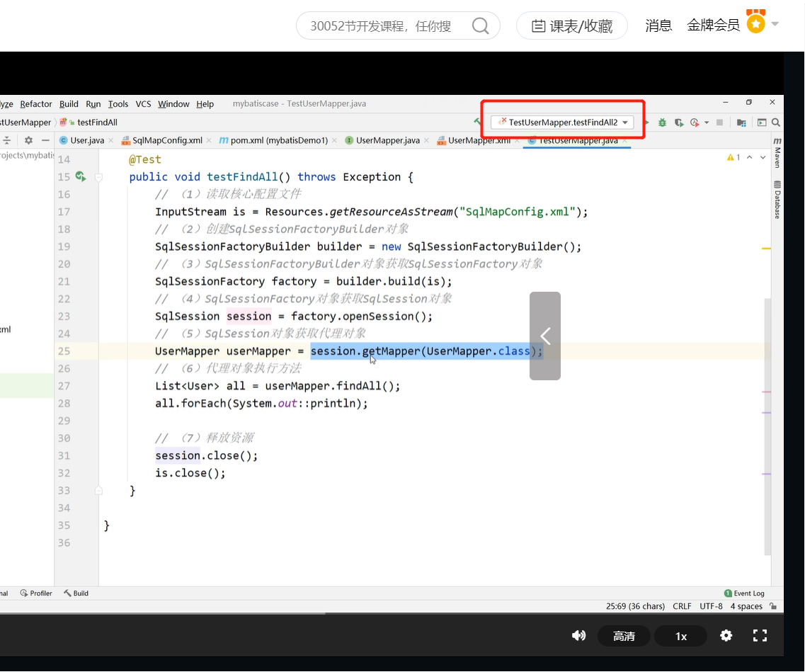Open the Database side panel
The width and height of the screenshot is (805, 672).
[x=777, y=200]
